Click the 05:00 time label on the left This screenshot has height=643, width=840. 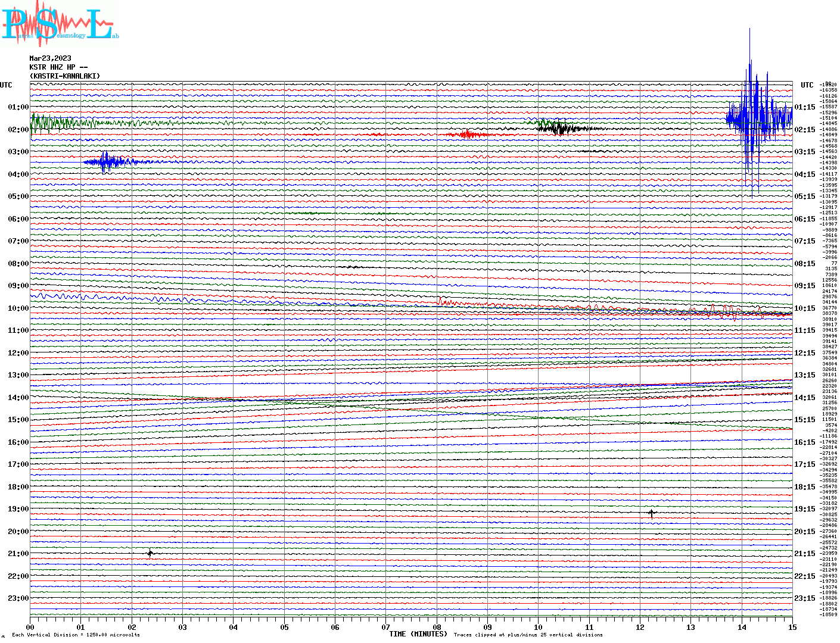tap(18, 196)
